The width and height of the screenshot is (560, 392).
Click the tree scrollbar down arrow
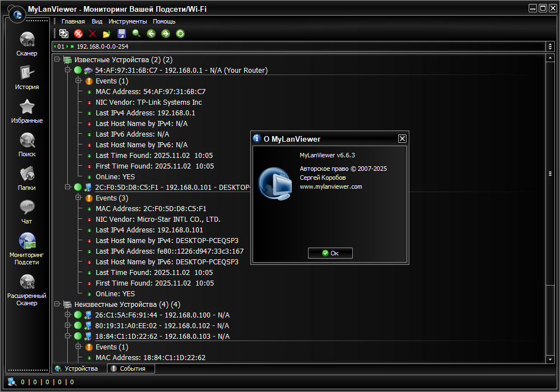coord(550,360)
